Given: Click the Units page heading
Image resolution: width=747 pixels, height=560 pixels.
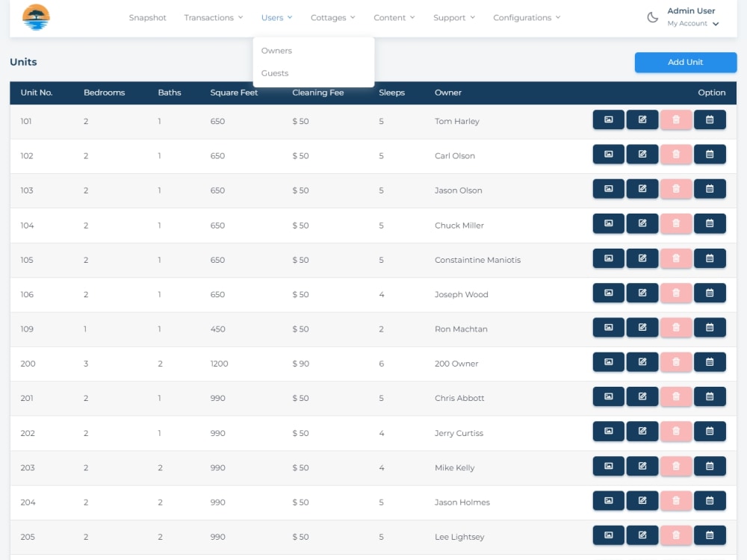Looking at the screenshot, I should 23,62.
